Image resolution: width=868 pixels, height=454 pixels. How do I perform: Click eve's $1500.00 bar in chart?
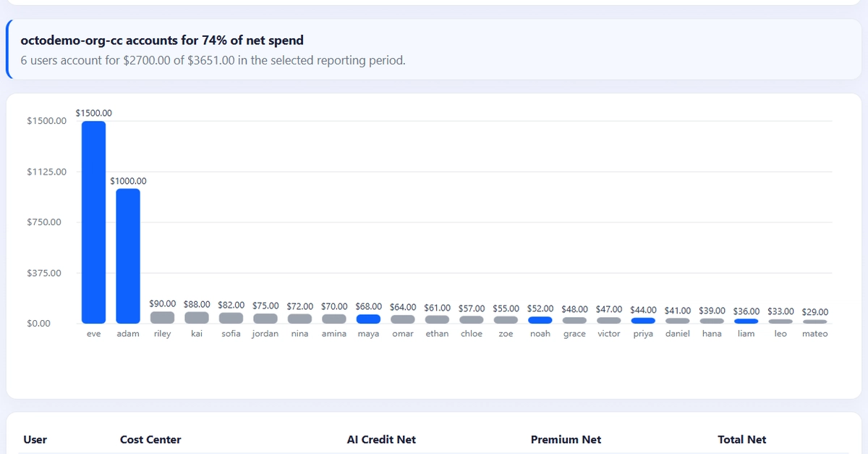93,222
